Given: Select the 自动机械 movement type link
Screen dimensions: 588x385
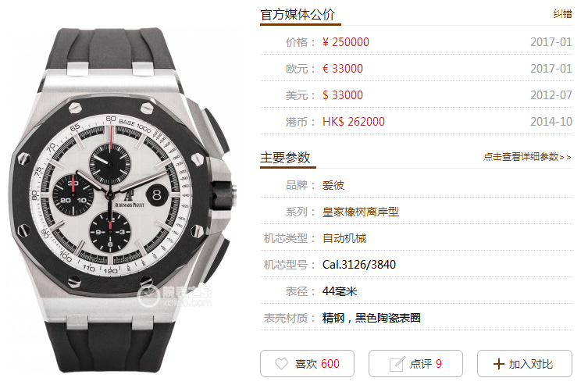Looking at the screenshot, I should [344, 238].
